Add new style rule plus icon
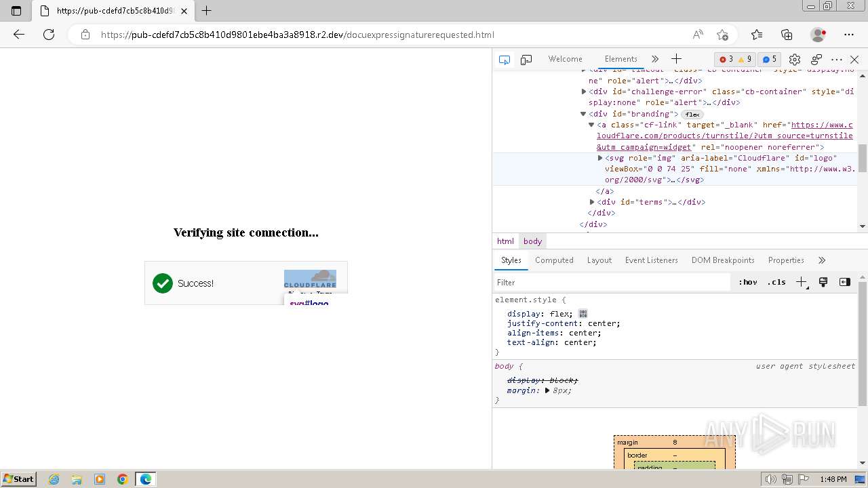Image resolution: width=868 pixels, height=488 pixels. point(802,283)
